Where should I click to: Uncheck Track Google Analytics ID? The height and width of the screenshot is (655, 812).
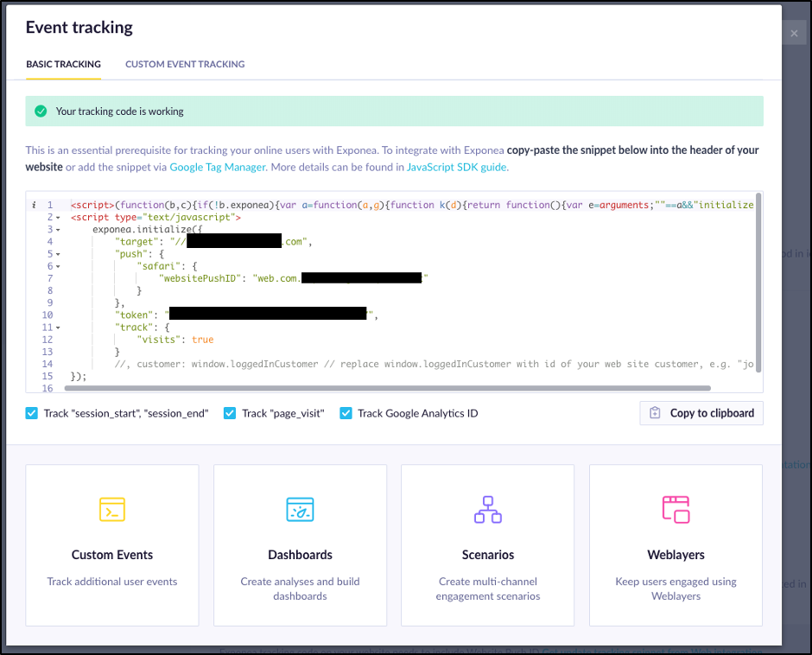coord(346,413)
